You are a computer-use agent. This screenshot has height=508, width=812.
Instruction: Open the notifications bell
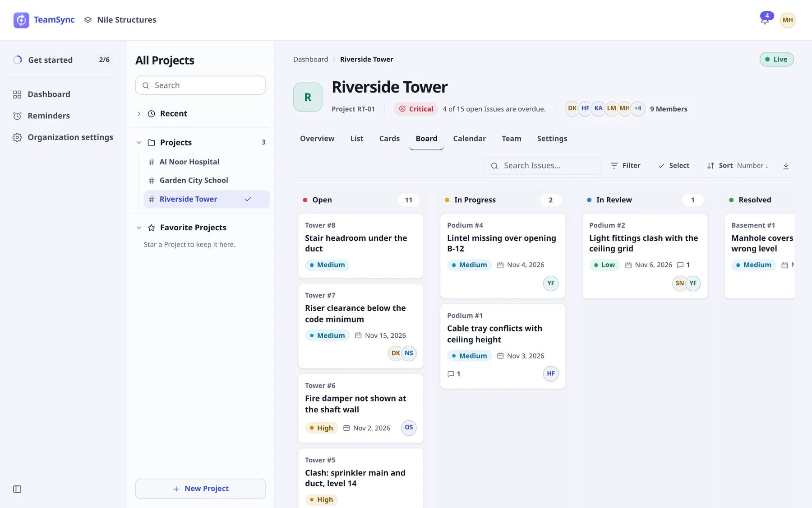pos(765,20)
